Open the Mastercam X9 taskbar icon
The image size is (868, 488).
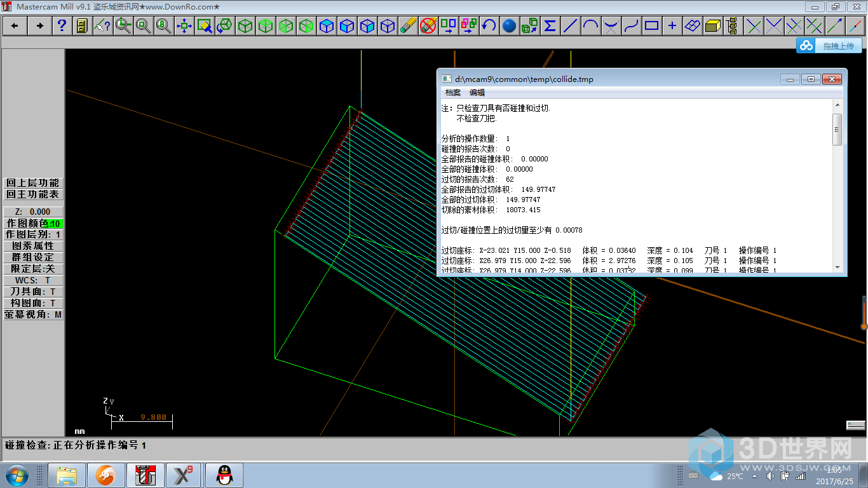(184, 475)
